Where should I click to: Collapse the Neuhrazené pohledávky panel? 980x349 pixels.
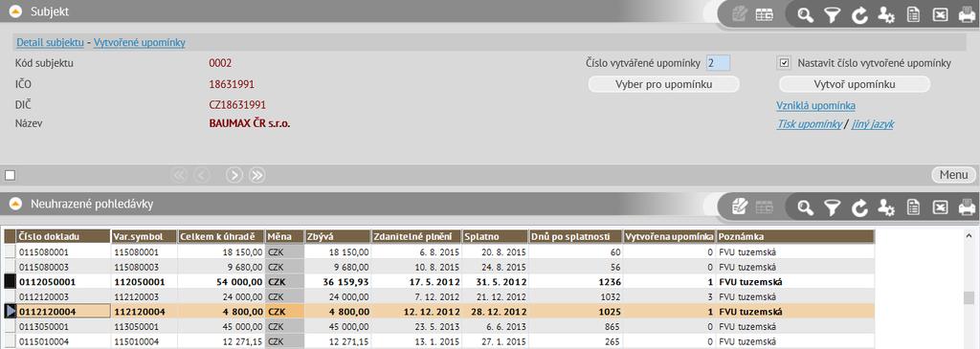16,204
